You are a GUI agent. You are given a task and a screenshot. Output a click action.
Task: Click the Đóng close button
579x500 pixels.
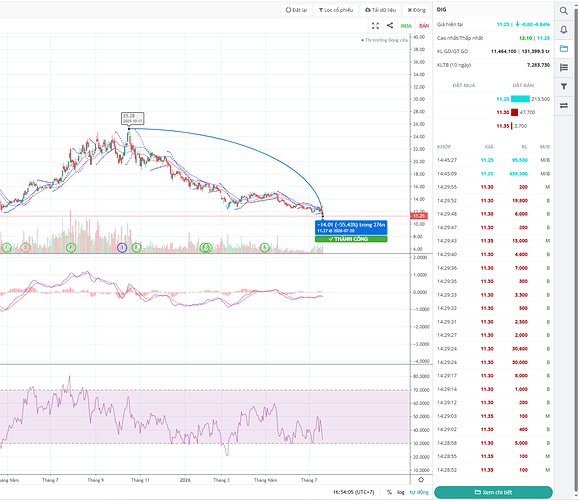417,10
